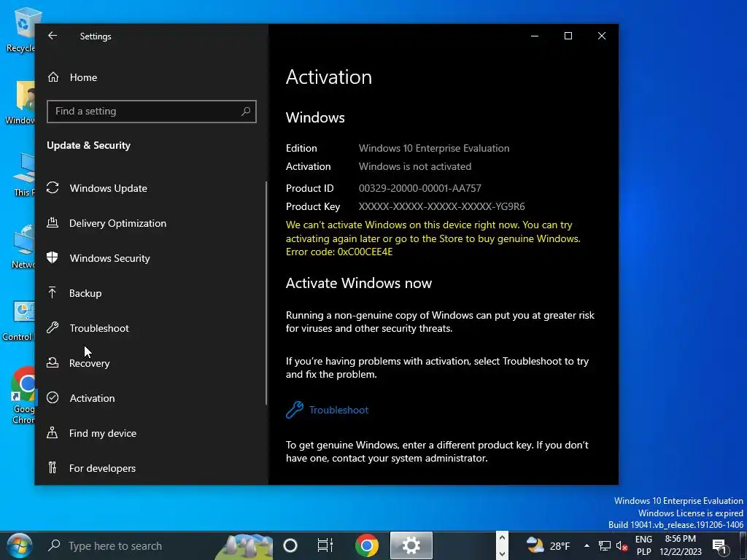Click the sidebar Troubleshoot wrench icon
Image resolution: width=747 pixels, height=560 pixels.
point(53,327)
